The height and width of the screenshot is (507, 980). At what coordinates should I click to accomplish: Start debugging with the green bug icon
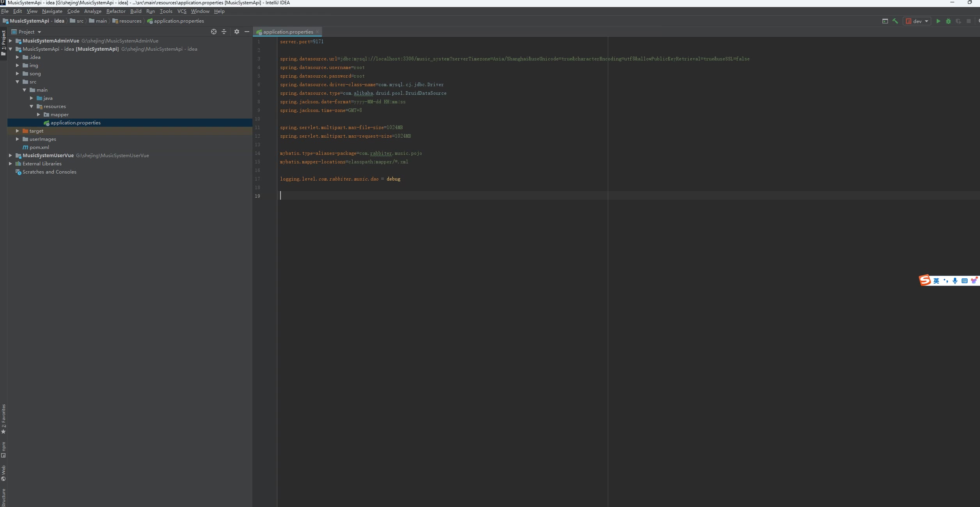point(948,21)
